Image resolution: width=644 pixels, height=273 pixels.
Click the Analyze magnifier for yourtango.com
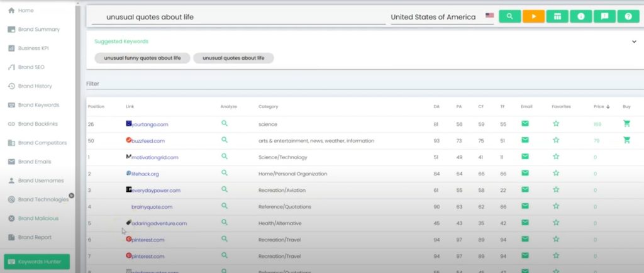tap(225, 124)
